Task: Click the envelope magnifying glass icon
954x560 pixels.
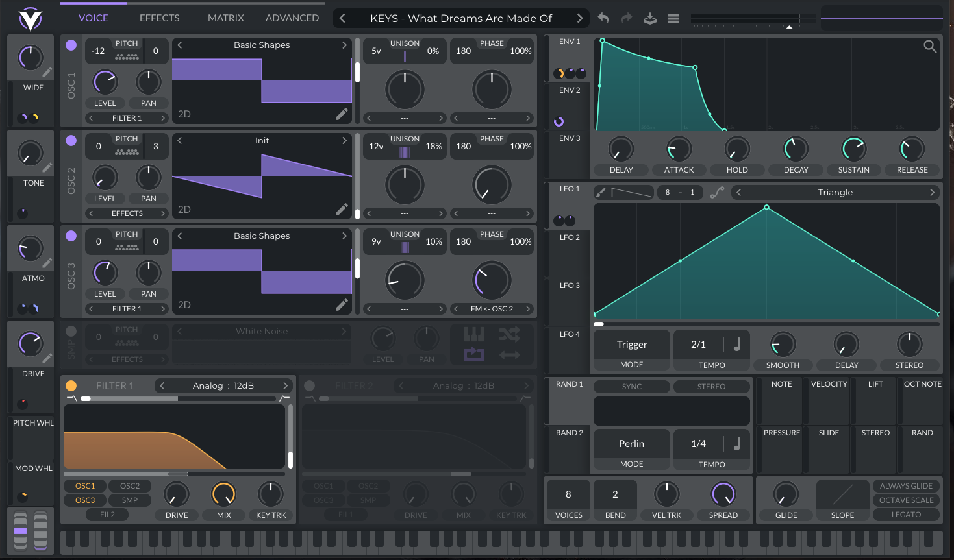Action: 930,46
